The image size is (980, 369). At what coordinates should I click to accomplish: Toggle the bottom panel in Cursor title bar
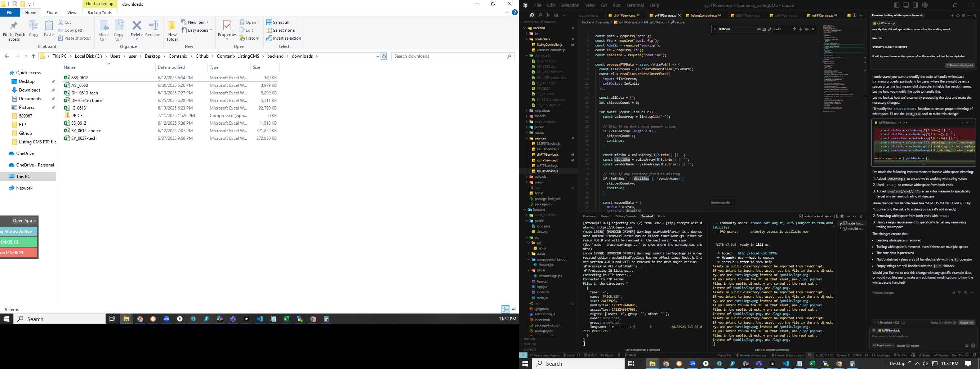(x=906, y=5)
